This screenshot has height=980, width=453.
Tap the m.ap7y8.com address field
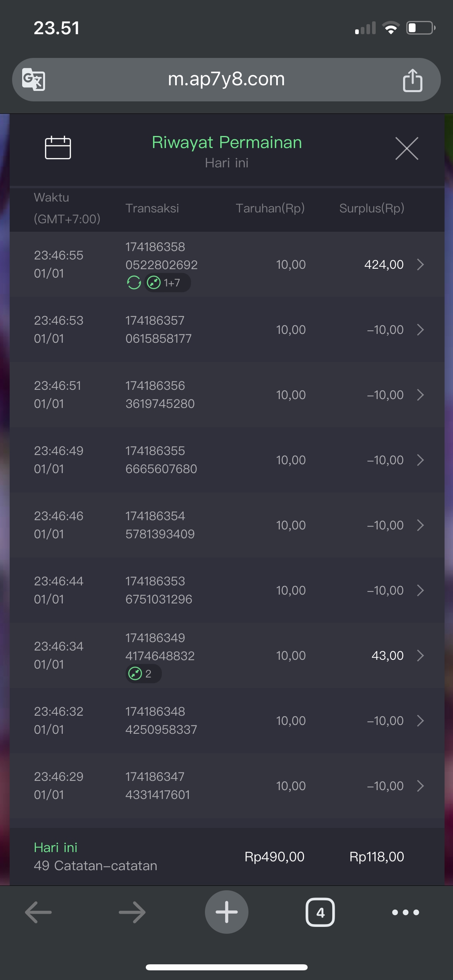(226, 79)
